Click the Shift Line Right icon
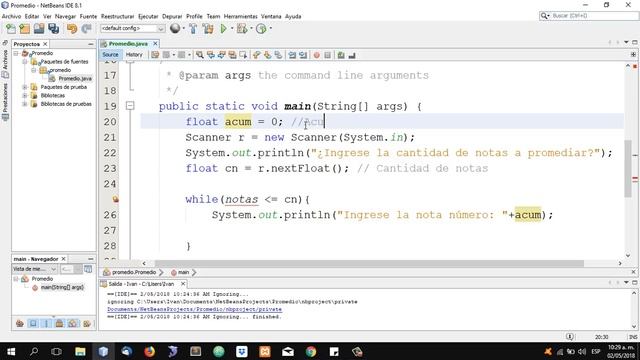 point(303,55)
